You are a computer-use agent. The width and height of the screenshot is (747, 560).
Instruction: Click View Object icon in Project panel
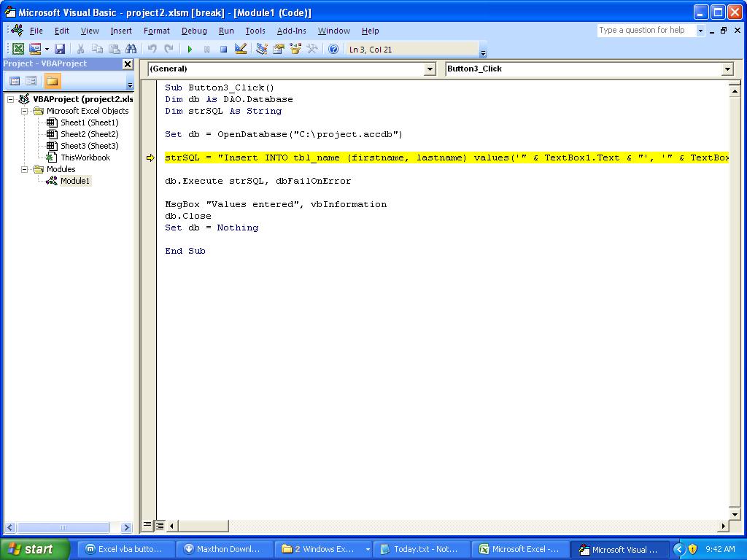(x=31, y=81)
